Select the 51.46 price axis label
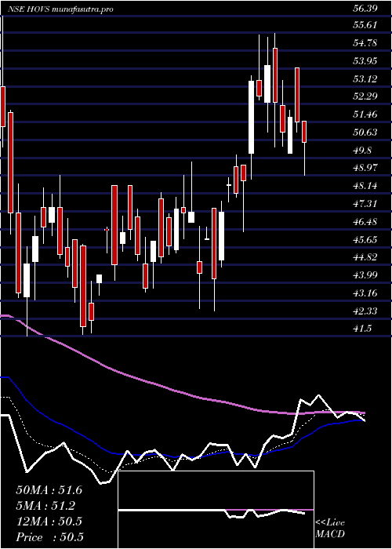This screenshot has width=392, height=549. pos(365,115)
